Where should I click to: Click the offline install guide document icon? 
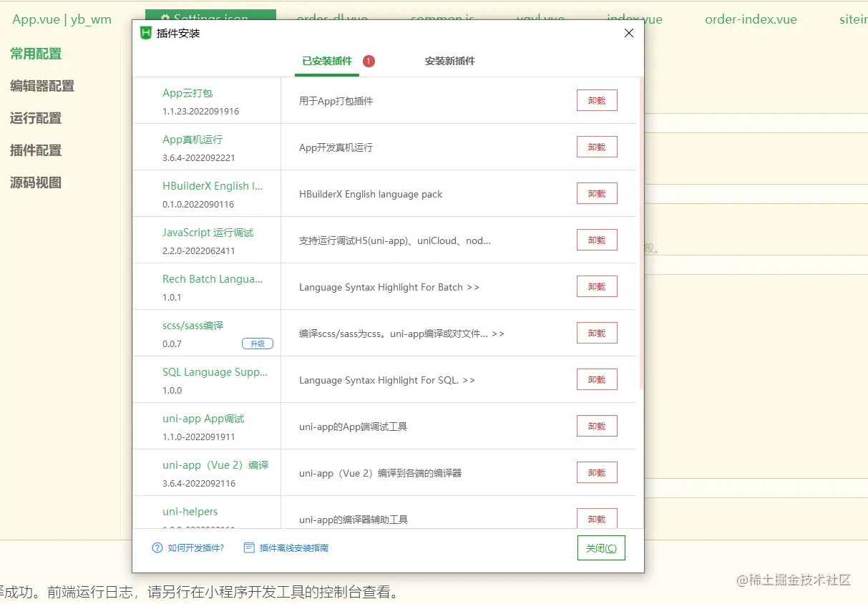pyautogui.click(x=249, y=547)
